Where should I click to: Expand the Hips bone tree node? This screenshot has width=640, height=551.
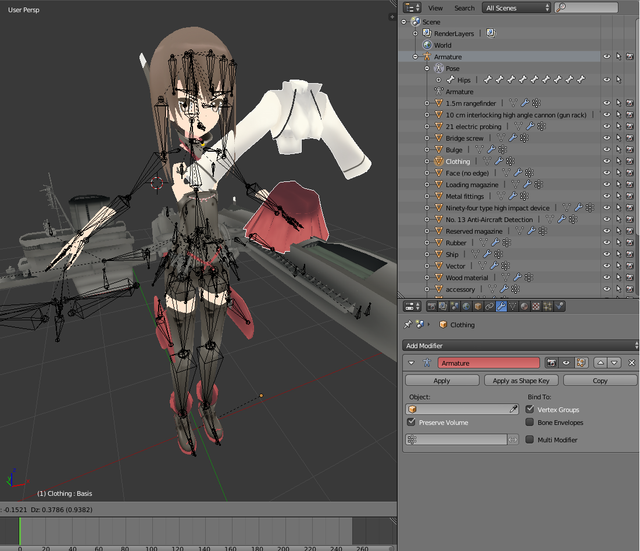(439, 80)
